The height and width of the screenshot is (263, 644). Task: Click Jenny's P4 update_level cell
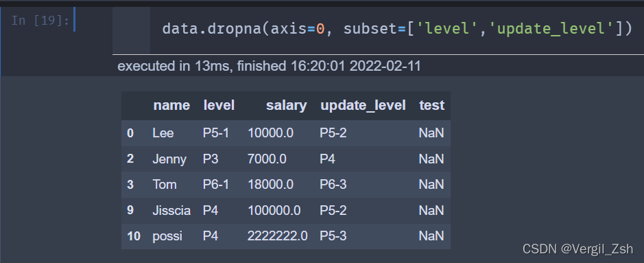click(327, 159)
